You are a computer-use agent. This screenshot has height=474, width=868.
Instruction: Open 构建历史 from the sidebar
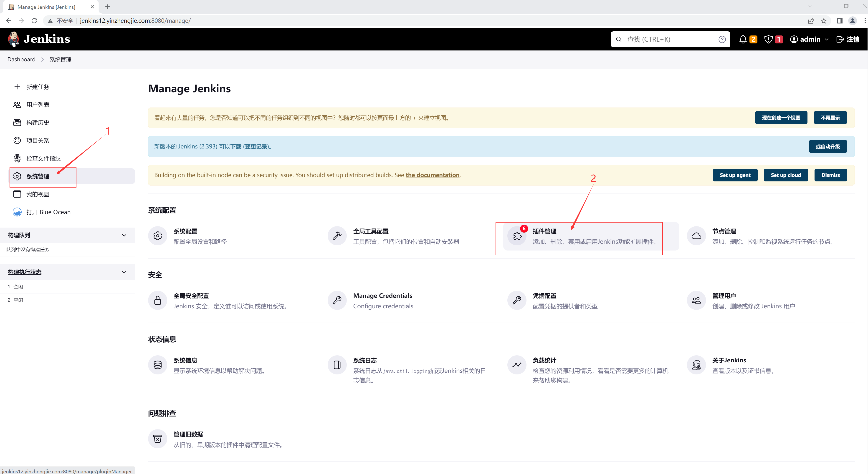tap(38, 123)
